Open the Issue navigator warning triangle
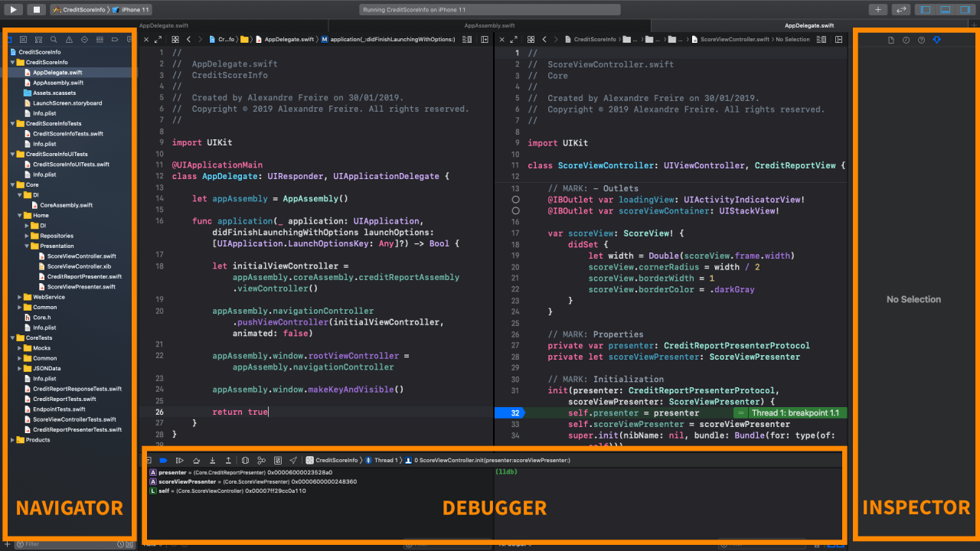The height and width of the screenshot is (551, 980). point(69,39)
